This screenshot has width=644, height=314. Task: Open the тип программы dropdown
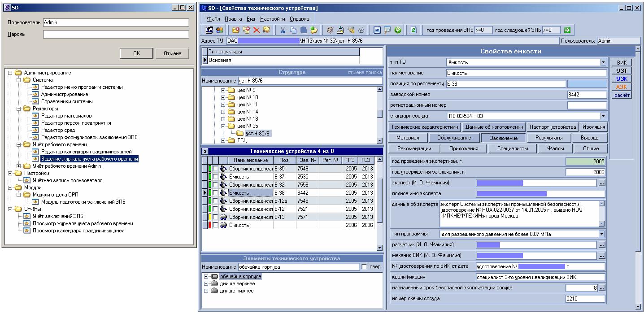click(602, 234)
